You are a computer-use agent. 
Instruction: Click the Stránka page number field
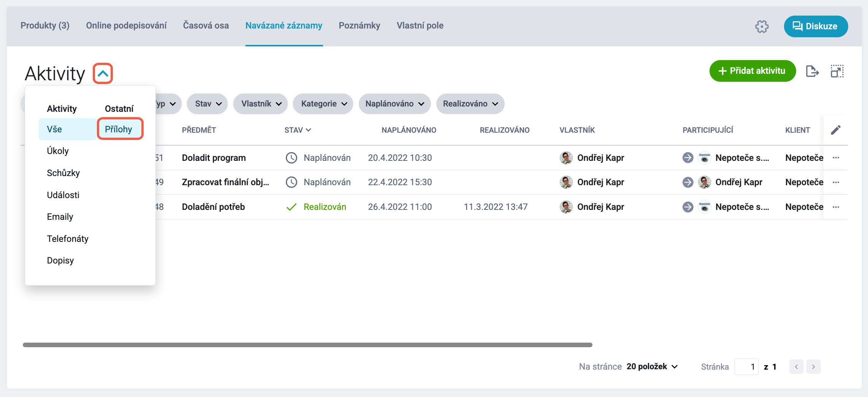pyautogui.click(x=746, y=367)
